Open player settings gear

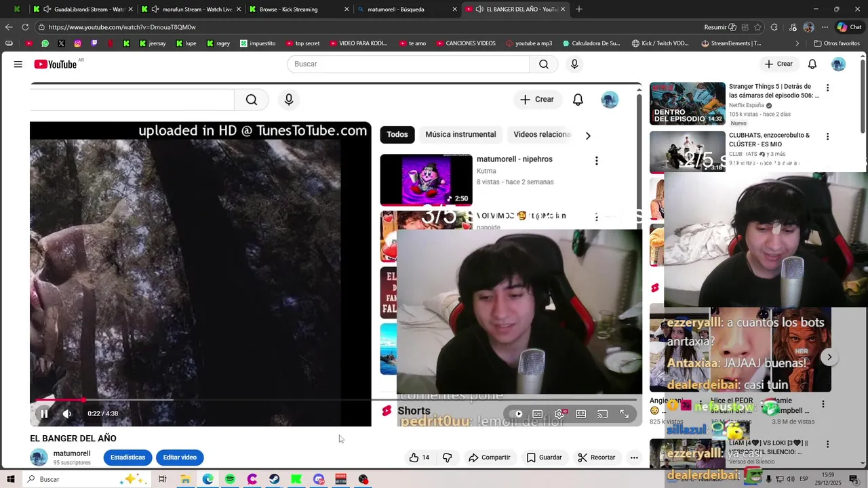click(559, 414)
